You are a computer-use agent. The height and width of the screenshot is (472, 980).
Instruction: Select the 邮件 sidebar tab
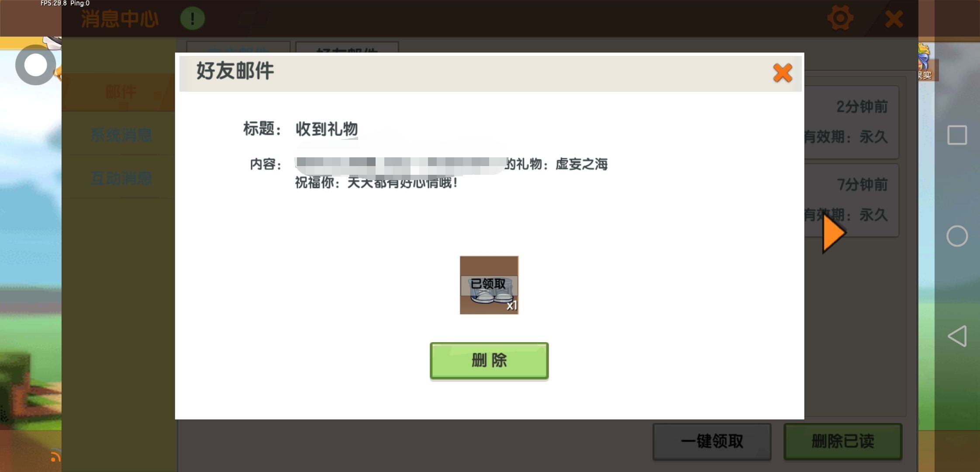click(120, 92)
